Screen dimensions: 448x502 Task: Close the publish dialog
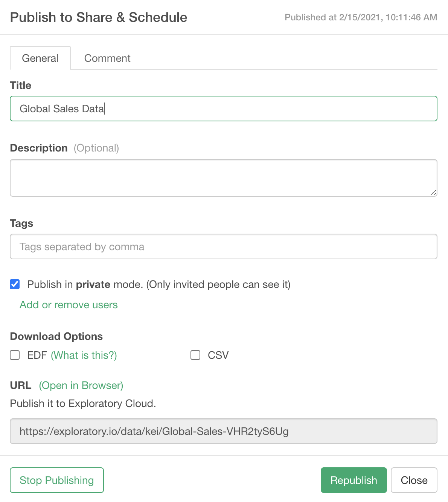coord(414,480)
